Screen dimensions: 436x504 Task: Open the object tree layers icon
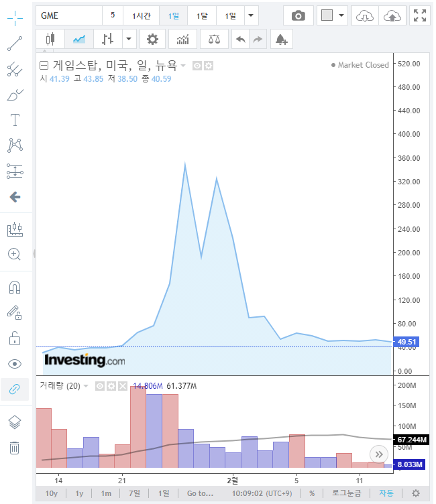pyautogui.click(x=15, y=422)
